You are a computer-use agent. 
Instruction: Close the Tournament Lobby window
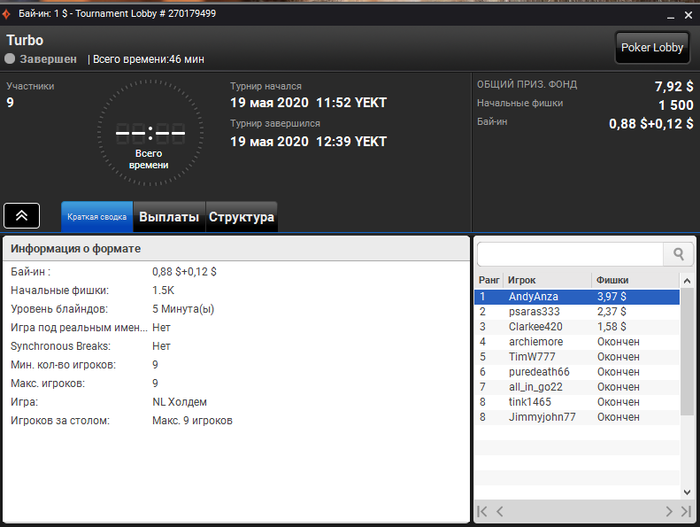tap(688, 16)
